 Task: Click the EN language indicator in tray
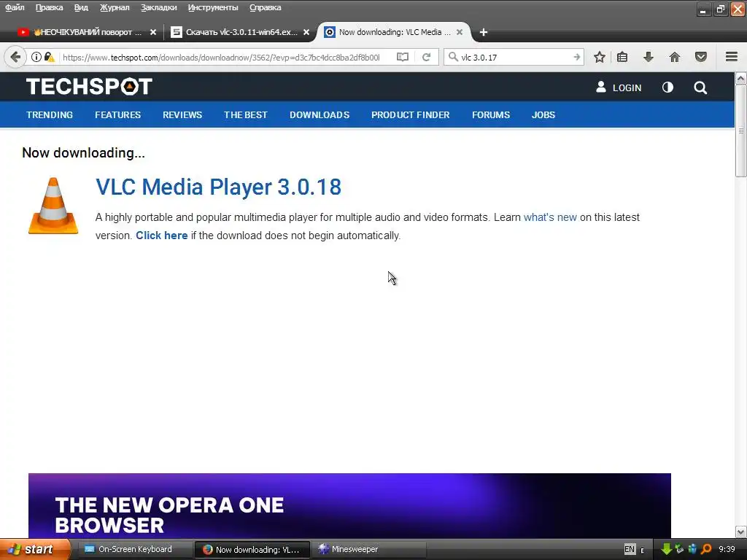(x=630, y=549)
